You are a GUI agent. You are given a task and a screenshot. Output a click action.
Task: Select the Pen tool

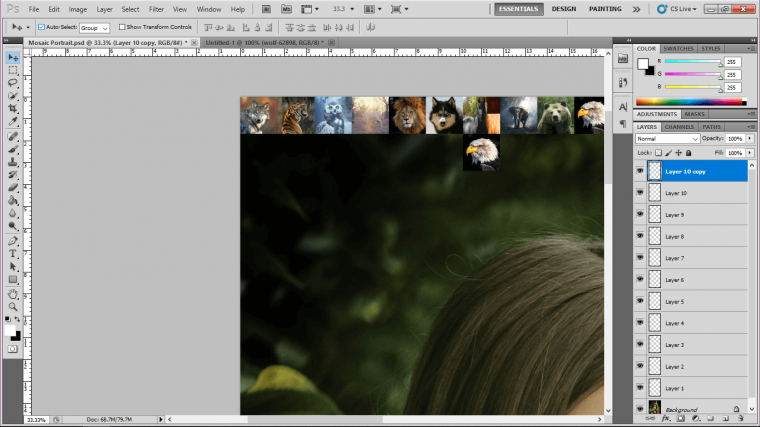[13, 241]
